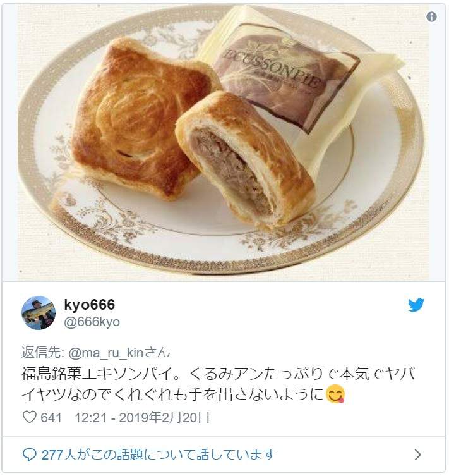The width and height of the screenshot is (449, 476).
Task: Like the tweet with the heart icon
Action: (30, 417)
